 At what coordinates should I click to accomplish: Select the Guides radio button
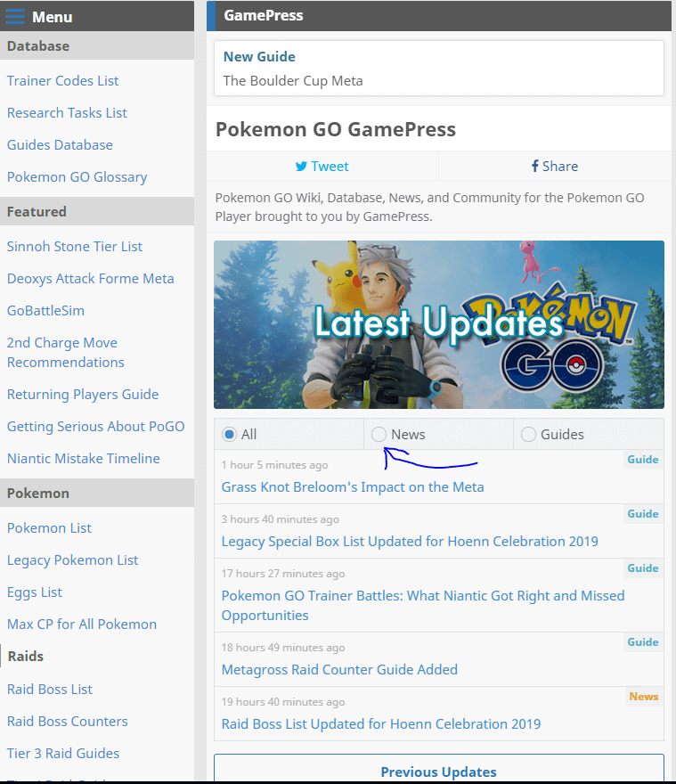[x=528, y=435]
